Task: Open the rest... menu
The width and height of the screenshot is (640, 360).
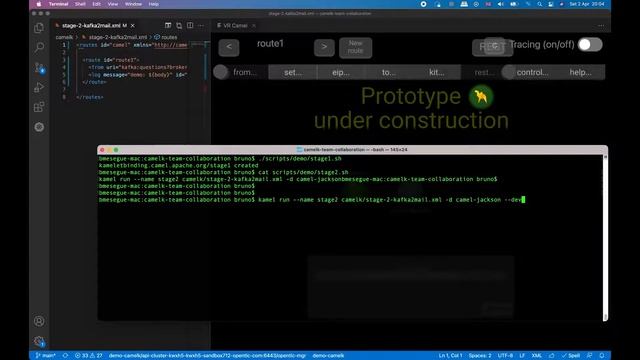Action: click(x=483, y=72)
